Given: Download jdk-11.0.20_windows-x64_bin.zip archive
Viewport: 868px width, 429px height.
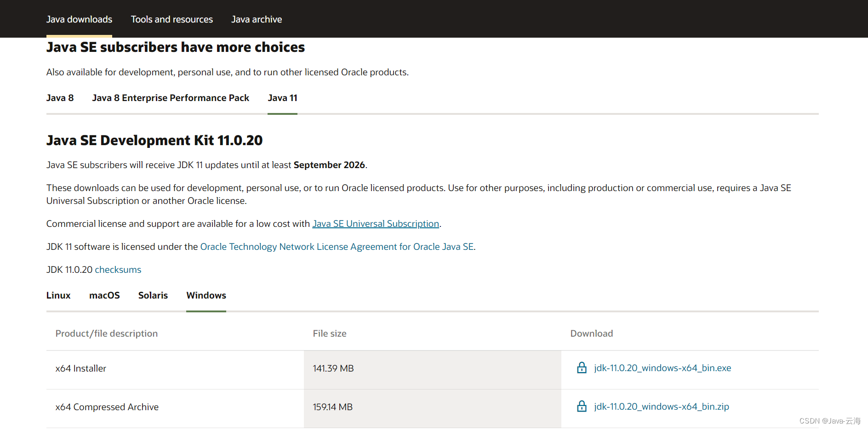Looking at the screenshot, I should pyautogui.click(x=661, y=406).
